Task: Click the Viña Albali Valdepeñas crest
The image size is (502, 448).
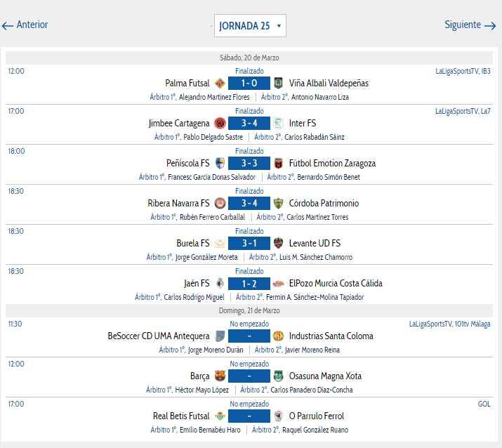Action: click(x=278, y=84)
